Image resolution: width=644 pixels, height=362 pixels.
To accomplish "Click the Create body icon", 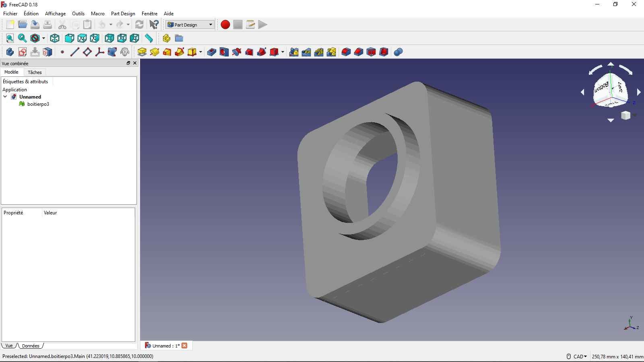I will (10, 52).
